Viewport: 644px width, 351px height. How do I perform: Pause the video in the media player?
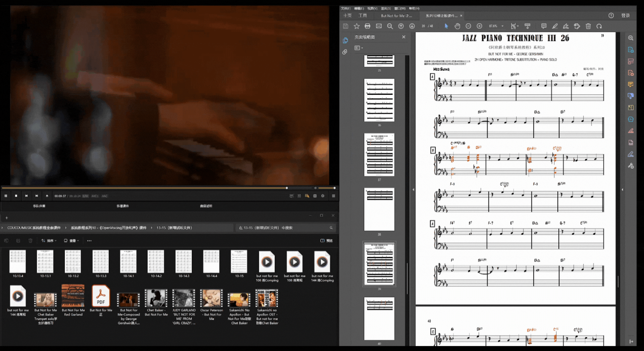click(x=6, y=196)
